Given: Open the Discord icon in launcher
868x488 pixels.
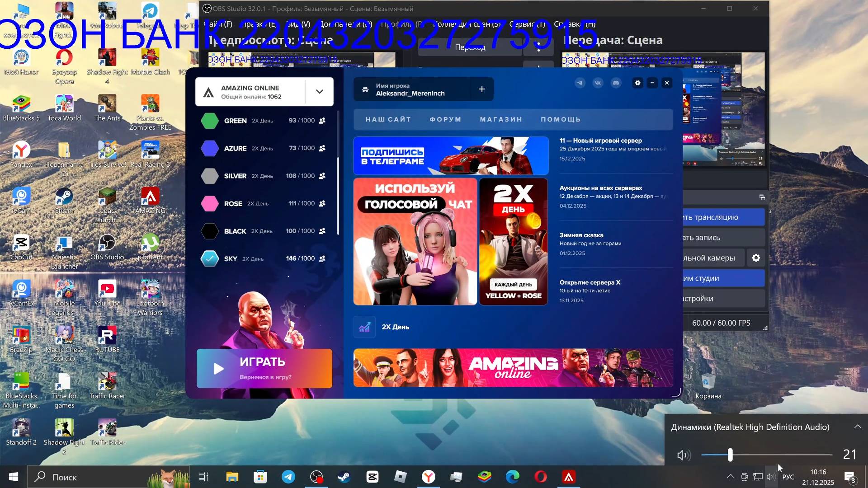Looking at the screenshot, I should click(x=616, y=83).
